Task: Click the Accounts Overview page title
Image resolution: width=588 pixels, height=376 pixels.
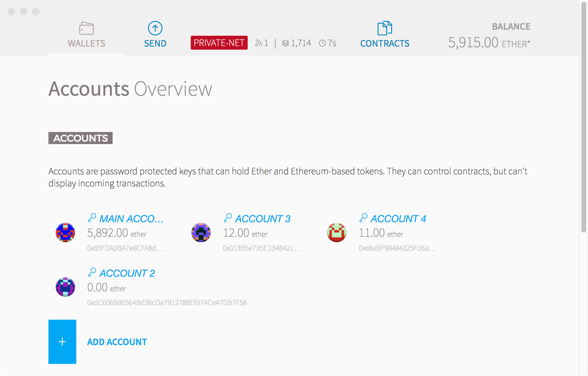Action: pyautogui.click(x=130, y=89)
